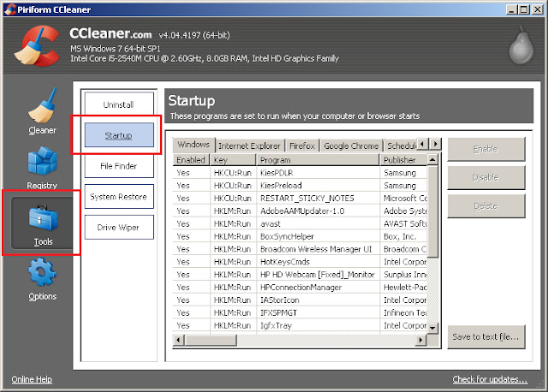Sort by the Enabled column header
Screen dimensions: 548x392
191,160
